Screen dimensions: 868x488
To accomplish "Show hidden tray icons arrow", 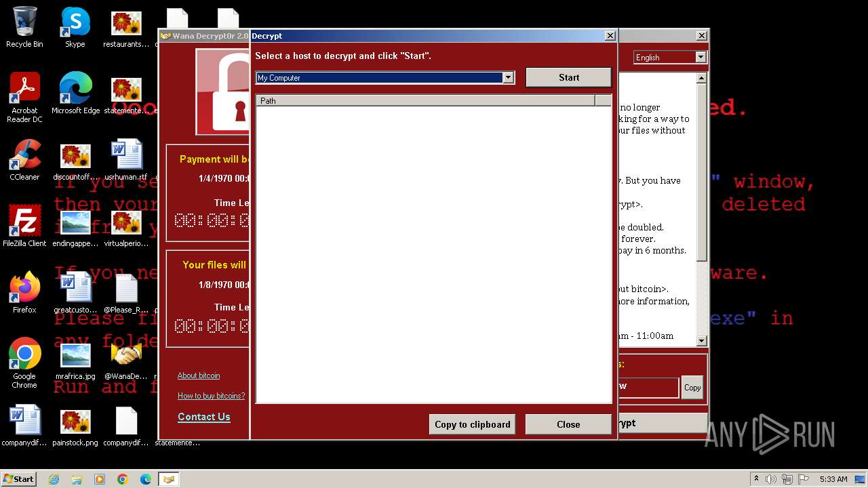I will pyautogui.click(x=756, y=479).
